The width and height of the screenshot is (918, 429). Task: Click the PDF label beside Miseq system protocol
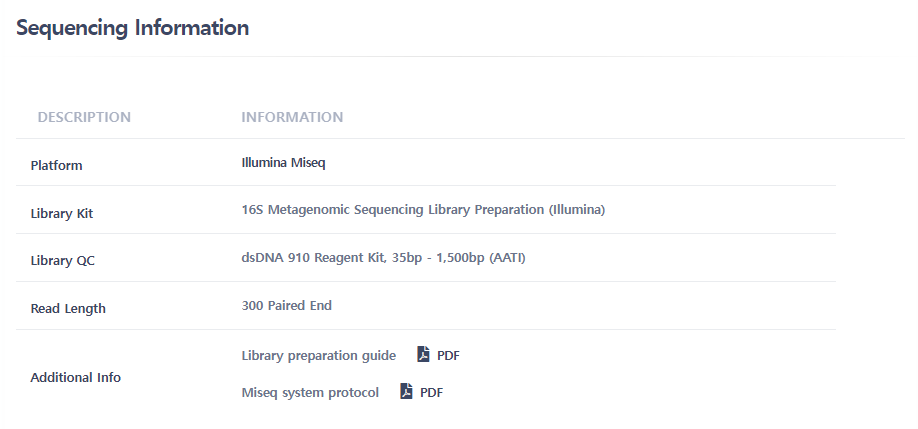(431, 393)
